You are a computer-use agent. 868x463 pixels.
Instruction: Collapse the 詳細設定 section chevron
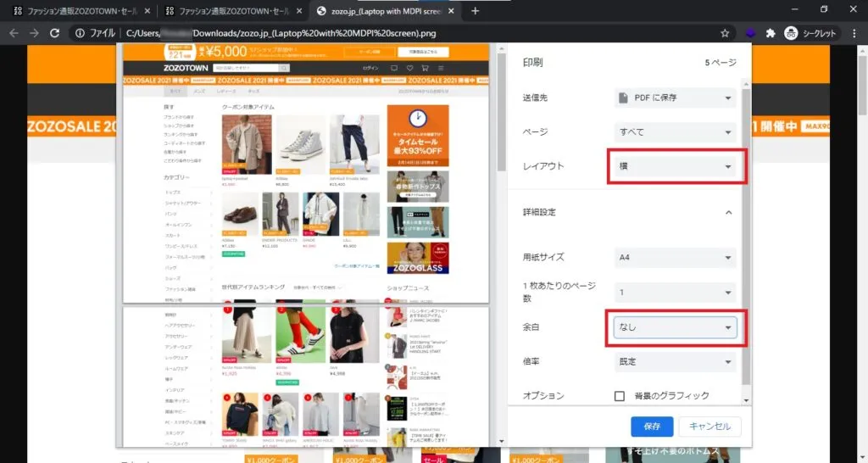tap(728, 212)
